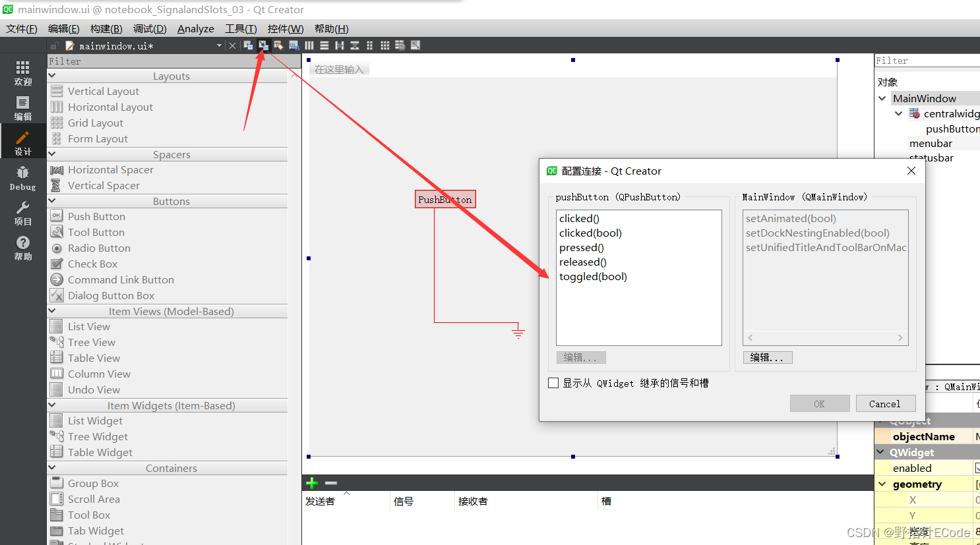The image size is (980, 545).
Task: Pick the Check Box widget
Action: tap(92, 264)
